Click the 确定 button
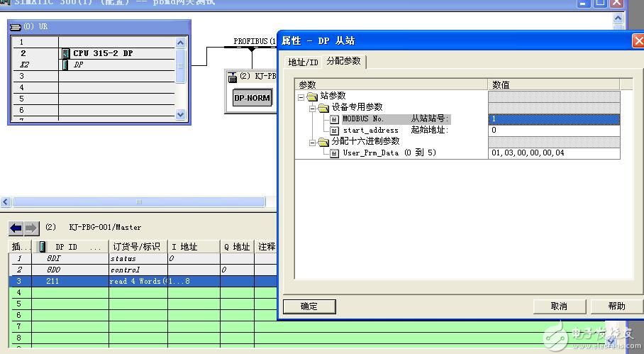Viewport: 644px width, 354px height. pos(309,306)
